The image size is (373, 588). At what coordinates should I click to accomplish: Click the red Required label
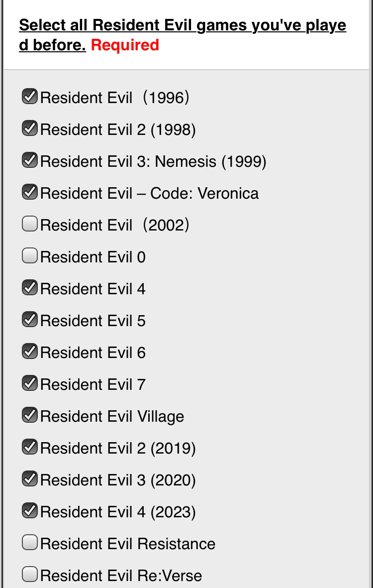click(x=125, y=45)
